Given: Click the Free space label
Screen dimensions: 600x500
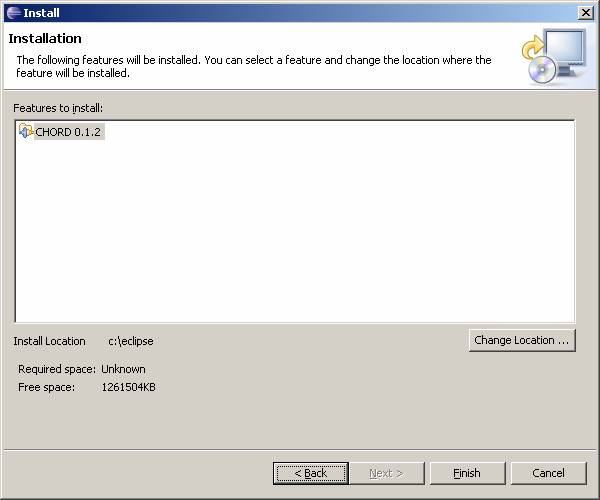Looking at the screenshot, I should [x=47, y=387].
